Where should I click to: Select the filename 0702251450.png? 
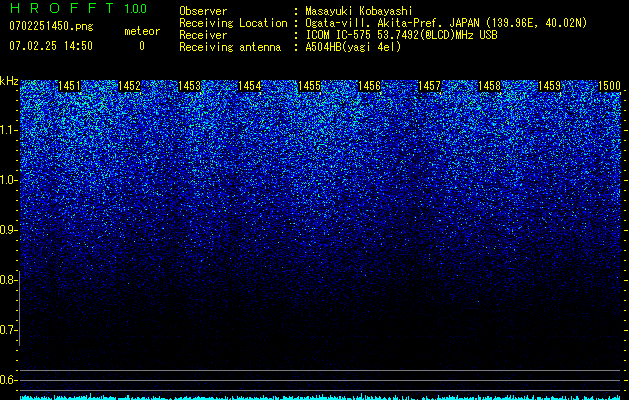[x=51, y=26]
